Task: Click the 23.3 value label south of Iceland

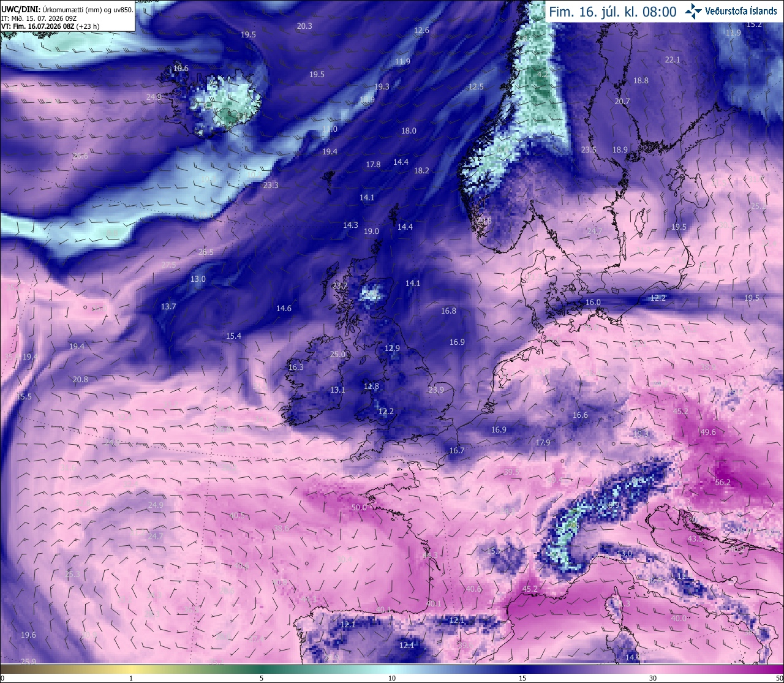Action: [271, 185]
